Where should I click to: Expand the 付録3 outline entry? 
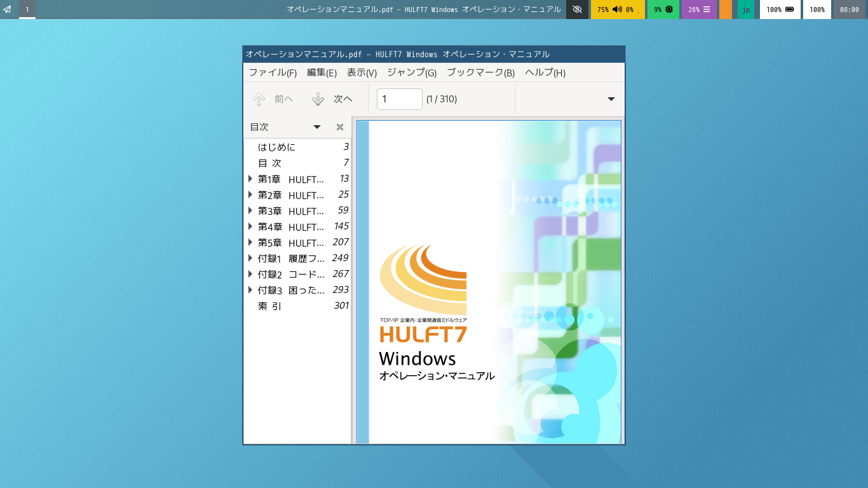pos(250,290)
